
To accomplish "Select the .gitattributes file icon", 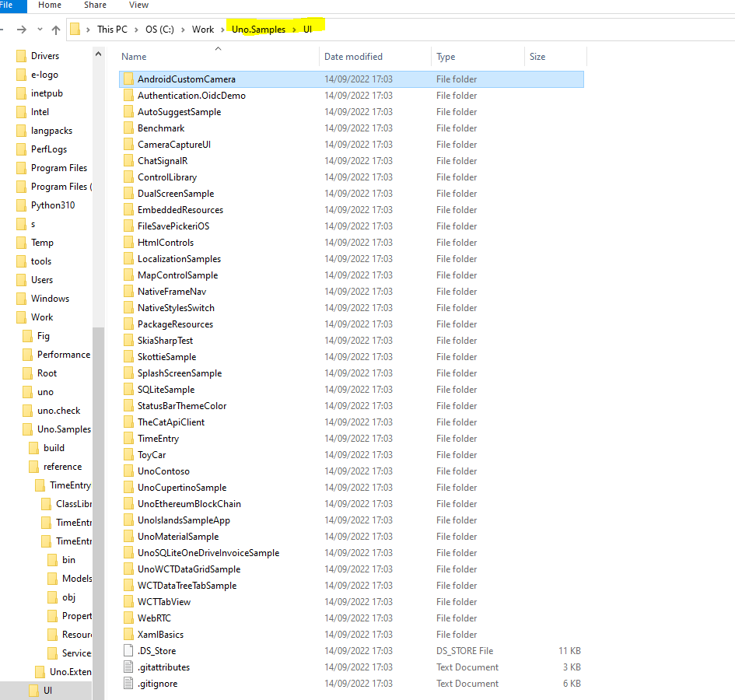I will (x=128, y=667).
